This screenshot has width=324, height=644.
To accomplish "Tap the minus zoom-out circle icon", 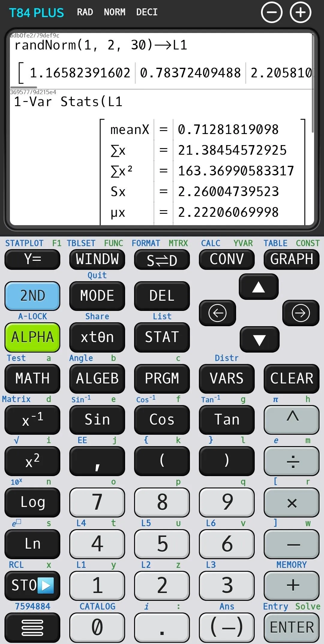I will (x=271, y=12).
